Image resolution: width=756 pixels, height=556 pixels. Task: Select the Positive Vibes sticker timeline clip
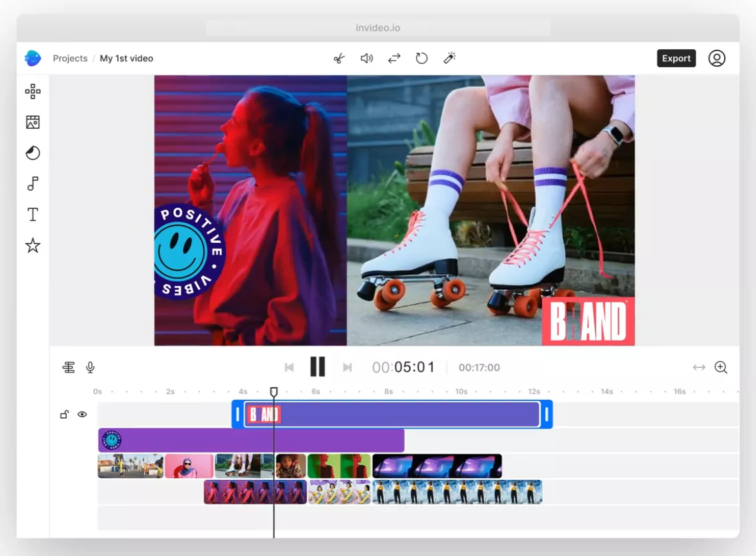click(x=251, y=440)
